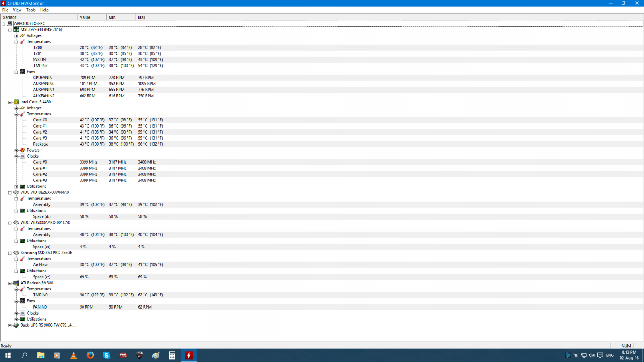Click the thermometer icon under Samsung SSD 850 PRO
Screen dimensions: 644x362
(23, 259)
